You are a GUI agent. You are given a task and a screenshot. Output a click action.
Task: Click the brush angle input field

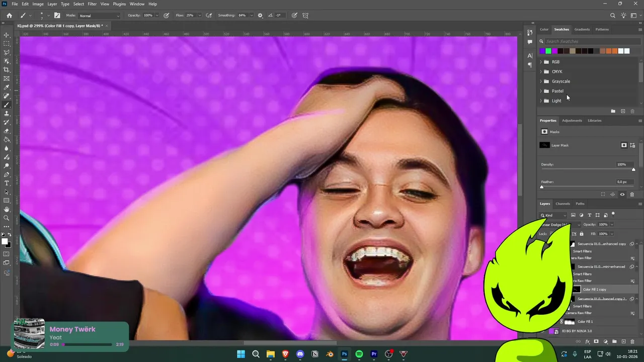click(x=279, y=16)
